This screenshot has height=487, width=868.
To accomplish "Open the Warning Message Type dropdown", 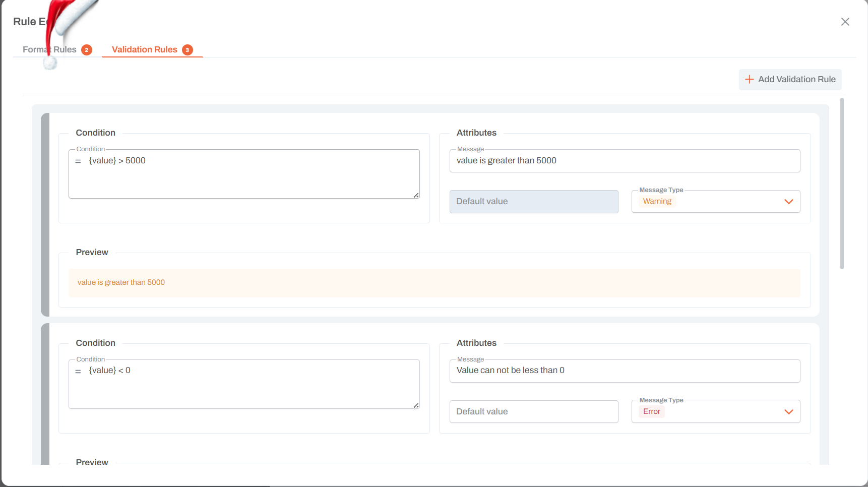I will click(x=715, y=201).
